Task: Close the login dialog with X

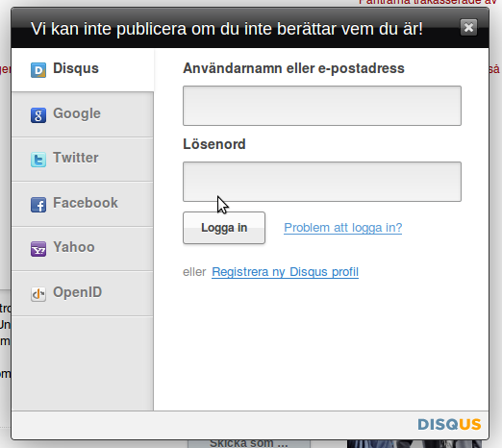Action: 468,27
